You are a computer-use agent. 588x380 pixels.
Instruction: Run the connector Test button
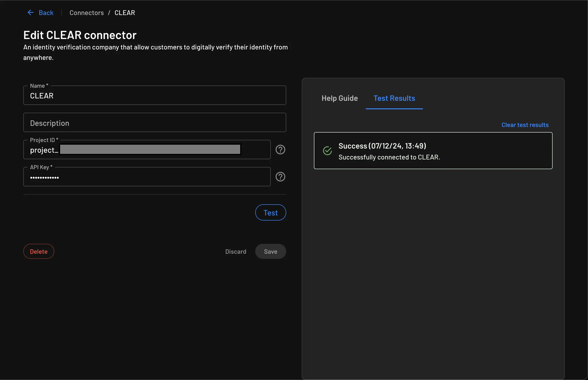point(270,213)
